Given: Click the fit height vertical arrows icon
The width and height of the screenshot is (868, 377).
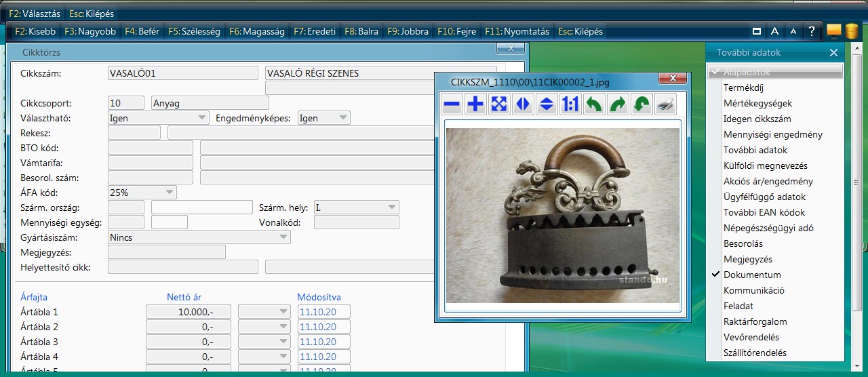Looking at the screenshot, I should coord(547,104).
